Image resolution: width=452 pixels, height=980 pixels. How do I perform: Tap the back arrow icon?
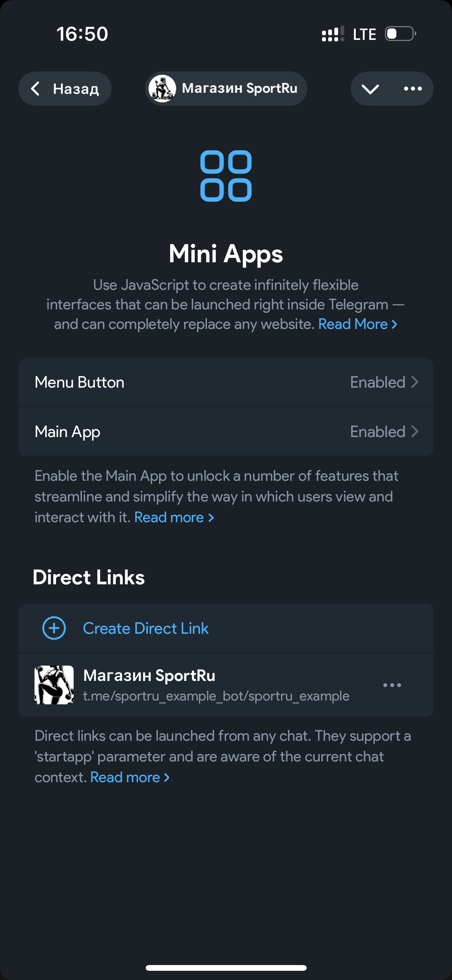35,89
